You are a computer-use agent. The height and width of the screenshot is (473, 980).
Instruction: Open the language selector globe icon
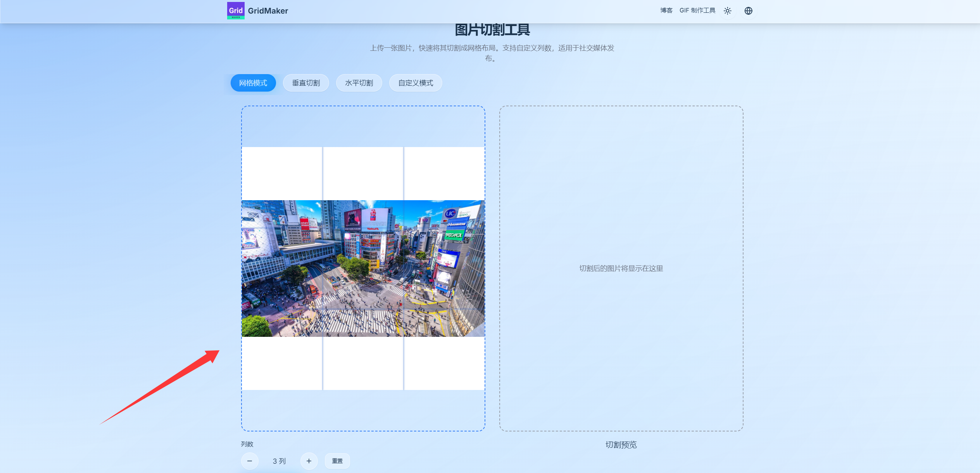click(749, 10)
